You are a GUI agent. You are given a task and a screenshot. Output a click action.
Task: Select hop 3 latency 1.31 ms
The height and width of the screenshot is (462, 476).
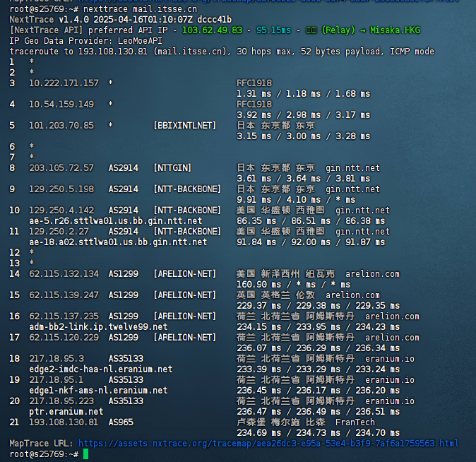[254, 93]
